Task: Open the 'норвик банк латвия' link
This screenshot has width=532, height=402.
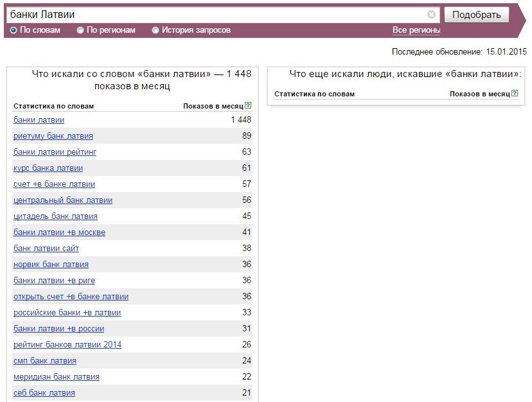Action: [x=51, y=265]
